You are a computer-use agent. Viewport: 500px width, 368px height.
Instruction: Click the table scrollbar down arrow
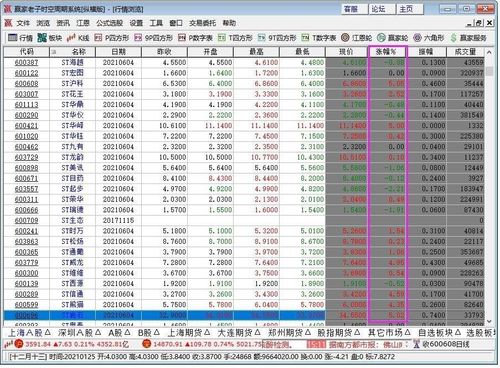pos(489,321)
